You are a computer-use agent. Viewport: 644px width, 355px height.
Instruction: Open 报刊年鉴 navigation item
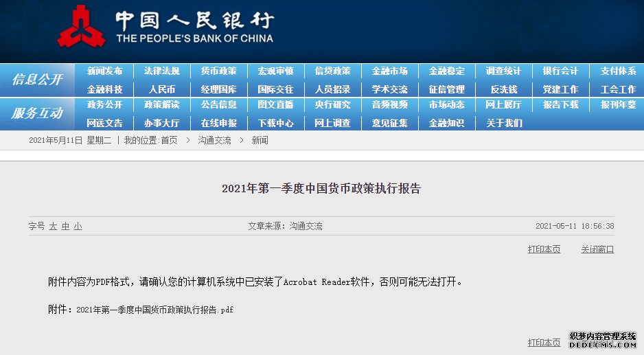pos(618,105)
